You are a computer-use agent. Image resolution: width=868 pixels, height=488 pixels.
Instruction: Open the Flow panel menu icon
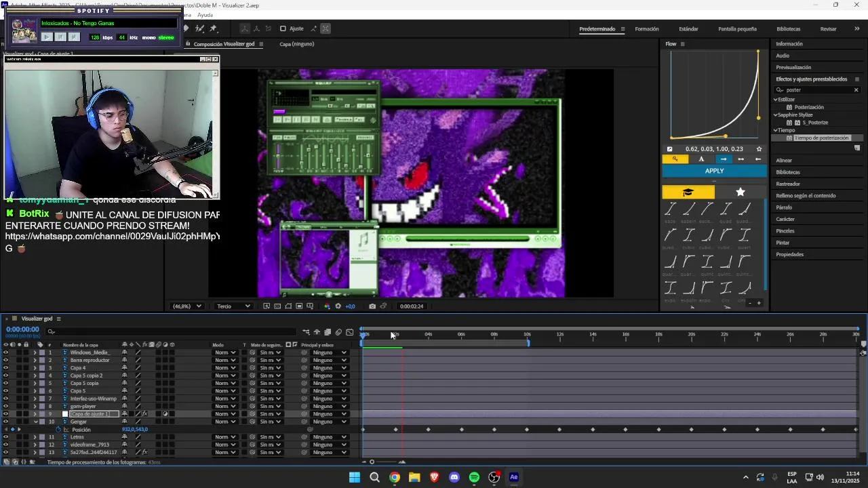point(682,44)
